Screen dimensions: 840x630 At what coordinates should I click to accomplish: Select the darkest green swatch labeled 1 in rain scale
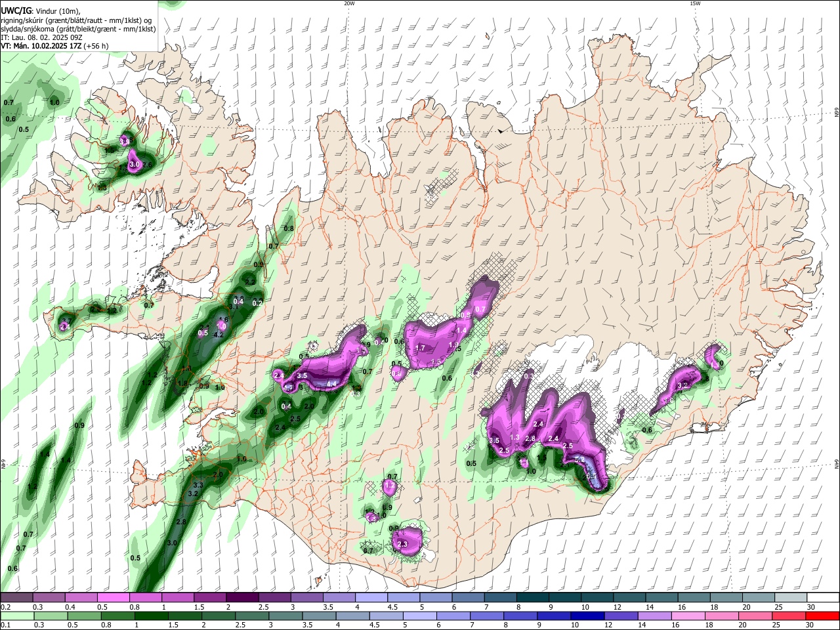click(152, 616)
